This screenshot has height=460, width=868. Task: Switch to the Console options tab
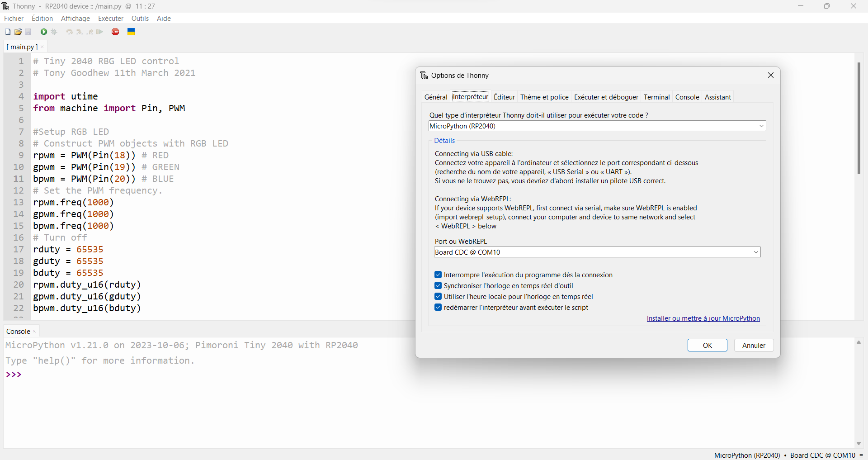coord(687,97)
